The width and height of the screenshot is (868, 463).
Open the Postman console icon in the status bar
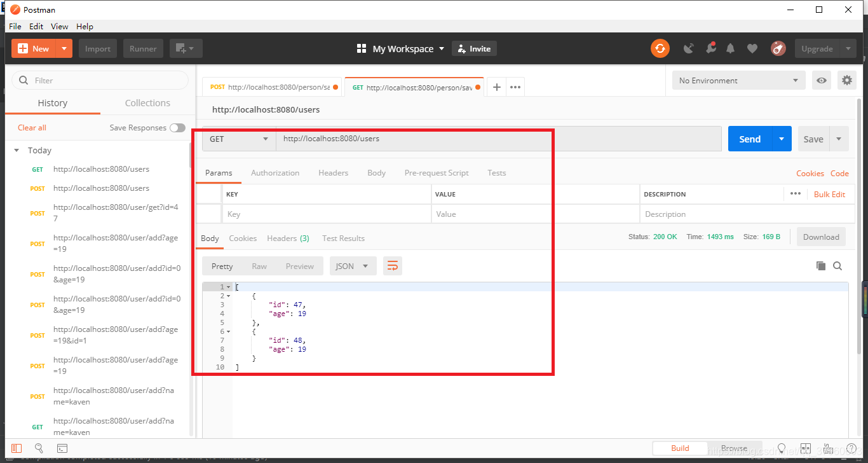click(62, 448)
